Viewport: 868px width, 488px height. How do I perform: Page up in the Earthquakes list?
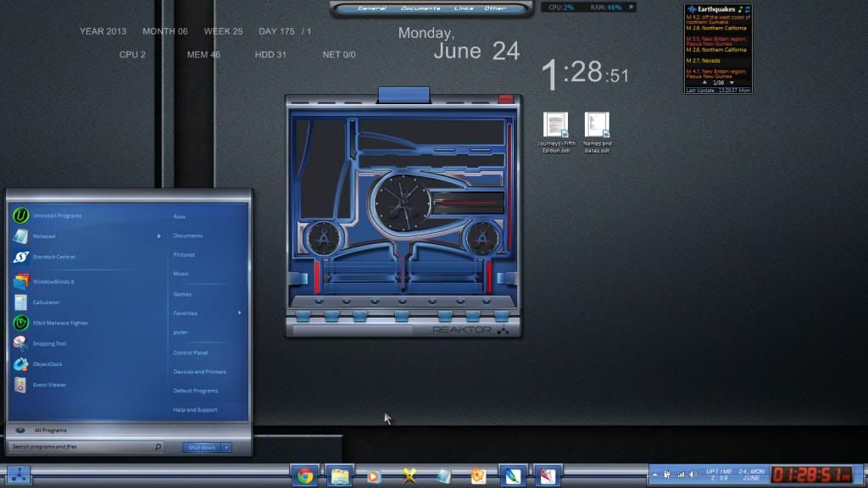(x=704, y=82)
